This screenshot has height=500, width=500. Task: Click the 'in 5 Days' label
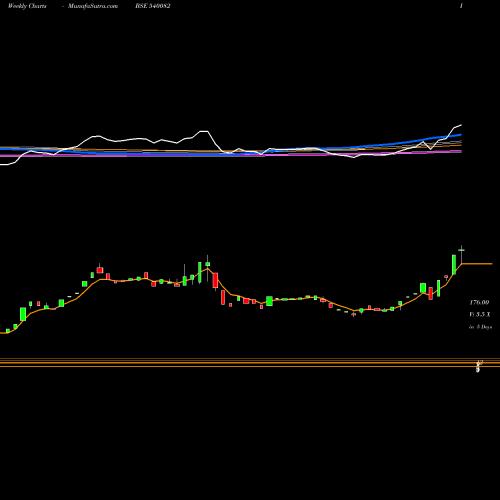tap(480, 327)
